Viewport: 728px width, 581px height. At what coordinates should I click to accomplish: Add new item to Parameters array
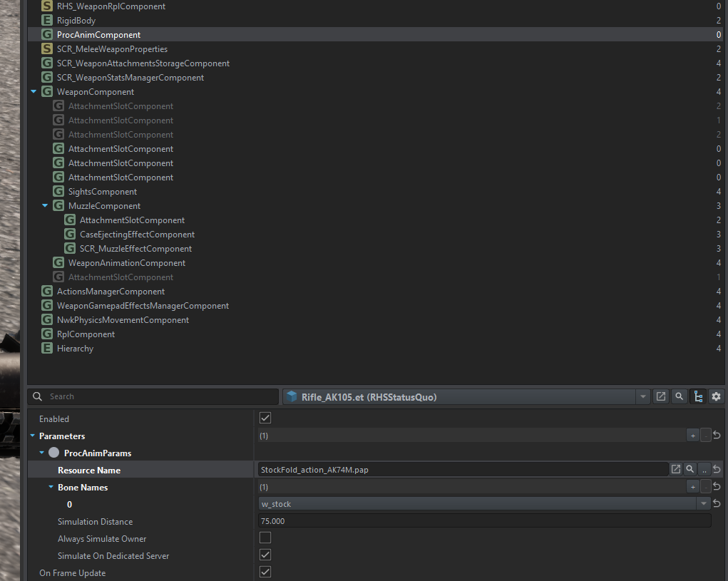point(692,436)
